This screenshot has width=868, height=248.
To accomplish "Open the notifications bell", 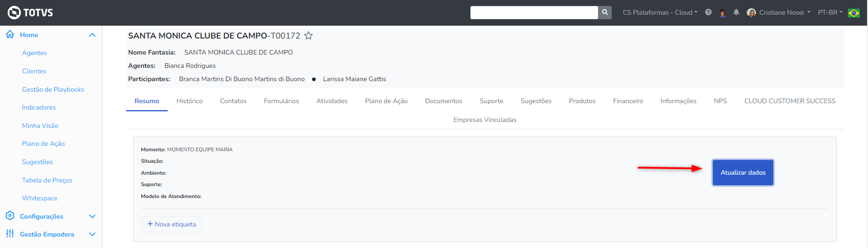I will [x=736, y=12].
